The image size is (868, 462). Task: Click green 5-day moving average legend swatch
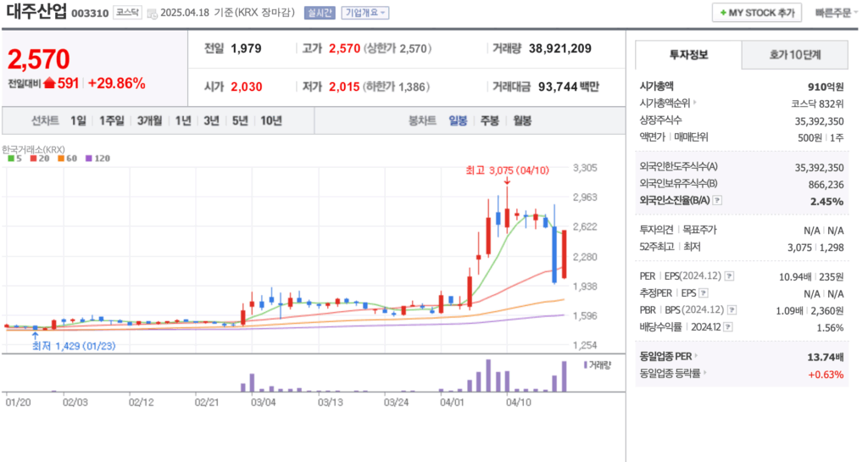click(10, 159)
